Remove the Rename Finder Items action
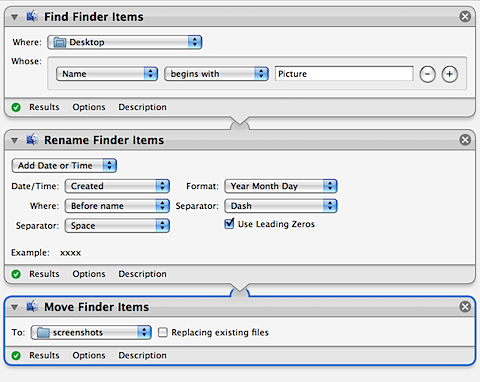Image resolution: width=480 pixels, height=382 pixels. tap(465, 140)
